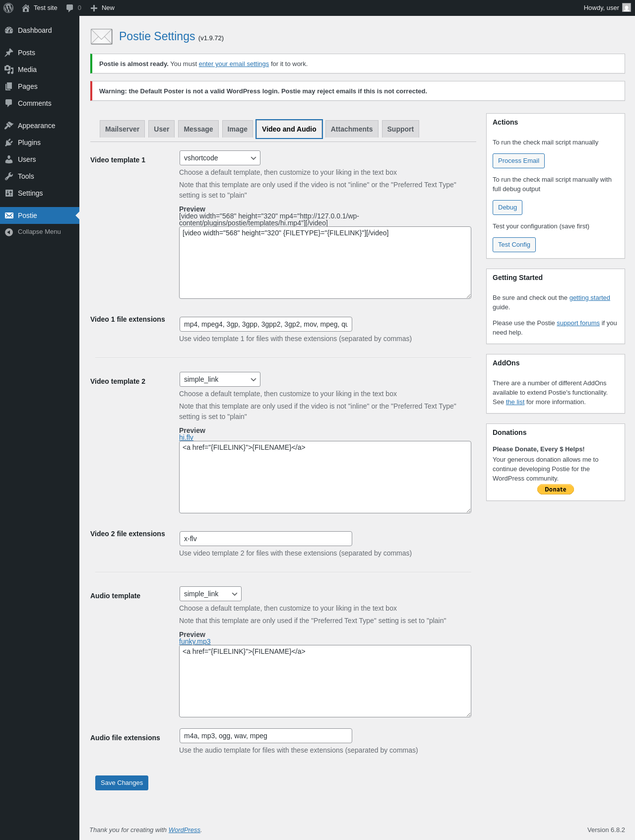Image resolution: width=635 pixels, height=840 pixels.
Task: Click the Audio file extensions field
Action: click(265, 736)
